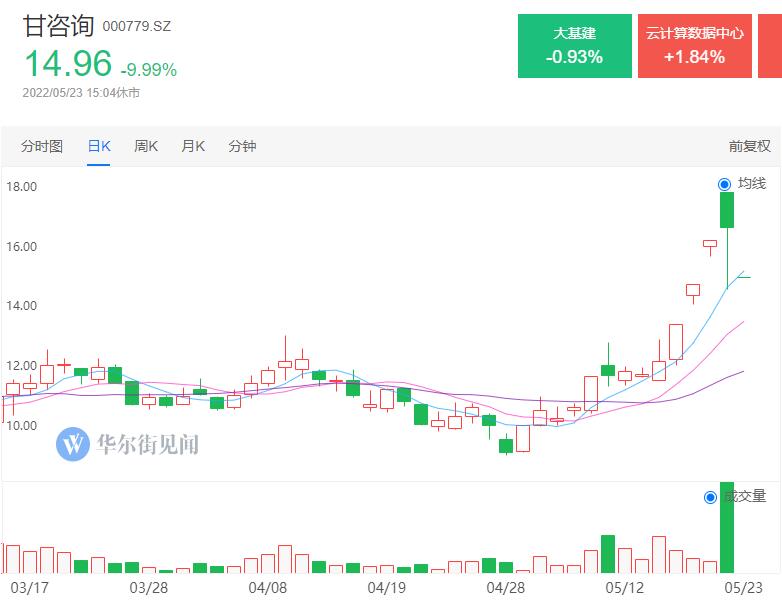
Task: Select the 日K chart tab
Action: click(99, 146)
